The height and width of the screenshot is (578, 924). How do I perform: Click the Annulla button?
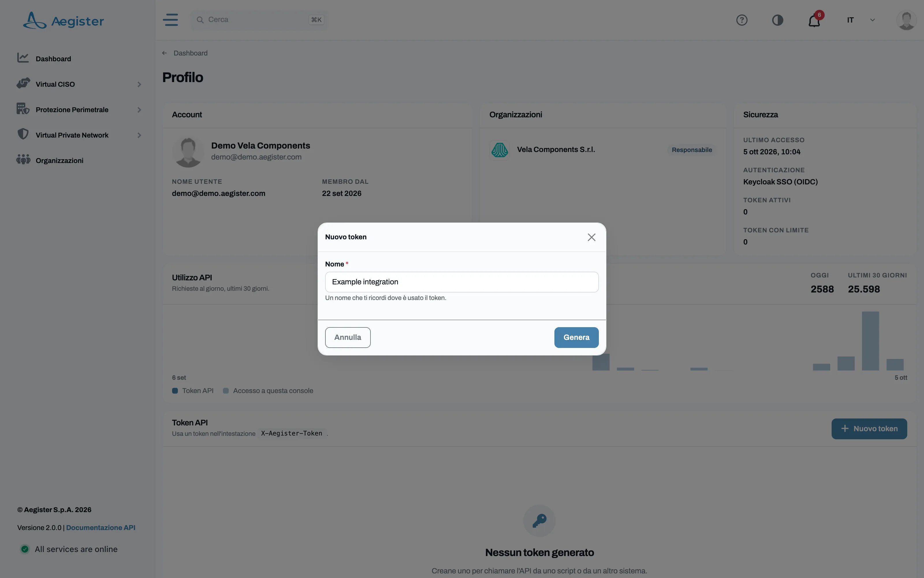pos(347,338)
